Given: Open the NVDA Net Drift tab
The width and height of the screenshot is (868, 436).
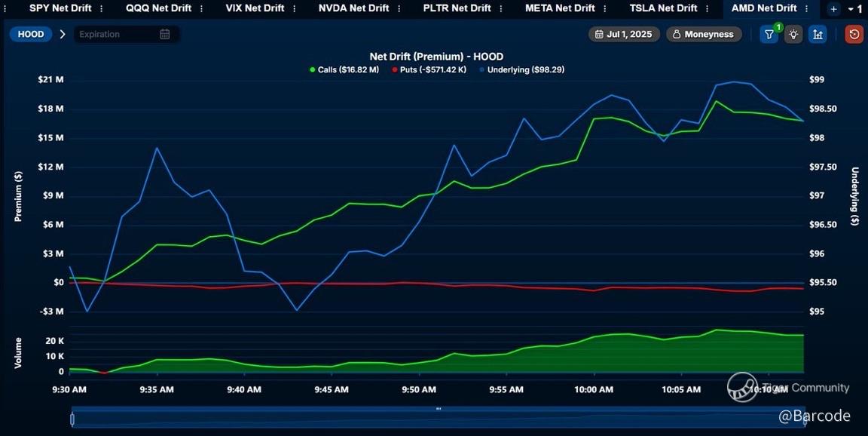Looking at the screenshot, I should pos(353,8).
